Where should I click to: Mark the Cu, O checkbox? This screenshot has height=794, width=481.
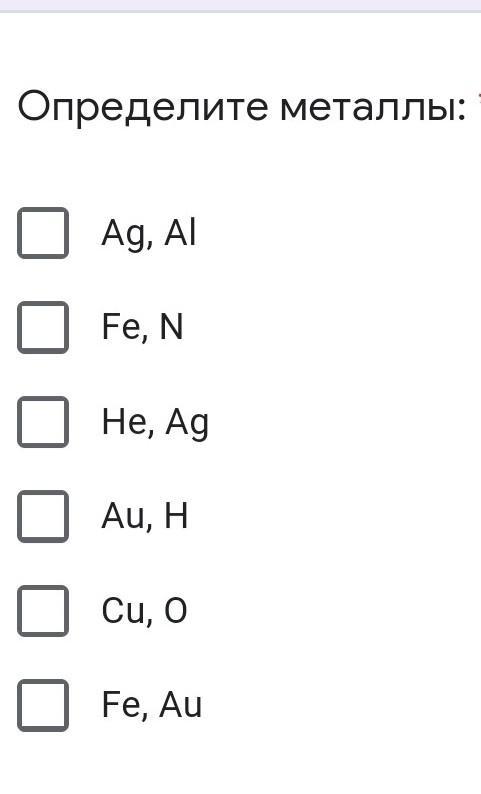(43, 611)
